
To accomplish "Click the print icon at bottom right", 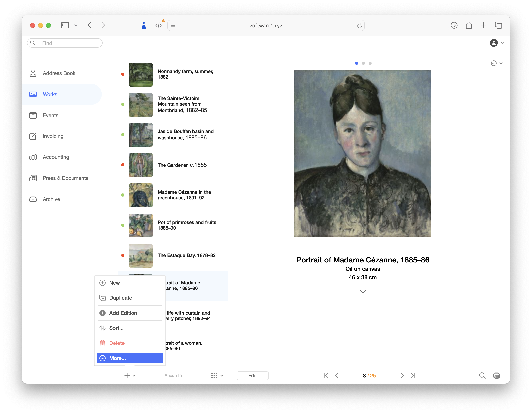I will [497, 375].
